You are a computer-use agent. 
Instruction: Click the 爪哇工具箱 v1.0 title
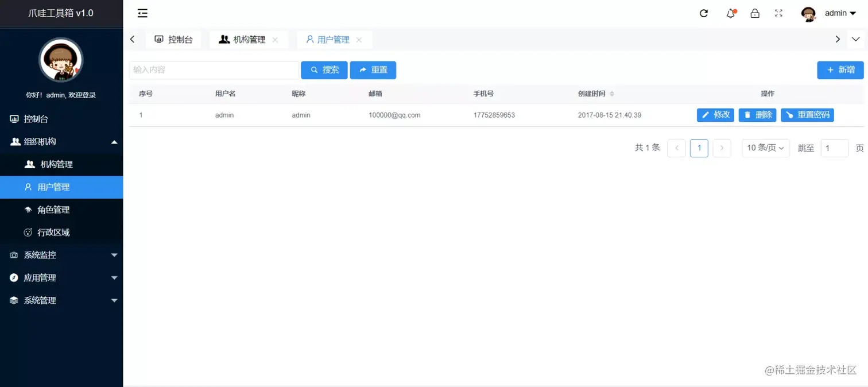pyautogui.click(x=61, y=13)
